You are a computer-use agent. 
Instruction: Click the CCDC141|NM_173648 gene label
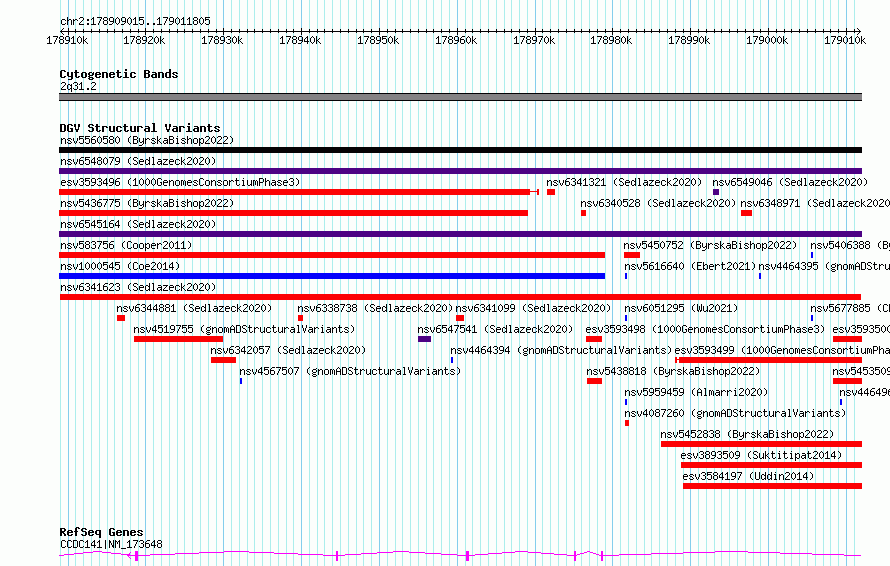click(x=111, y=544)
